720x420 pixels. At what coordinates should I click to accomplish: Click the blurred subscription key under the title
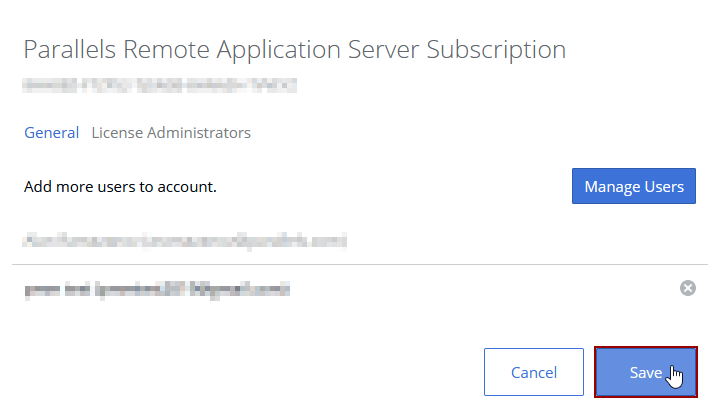coord(160,86)
